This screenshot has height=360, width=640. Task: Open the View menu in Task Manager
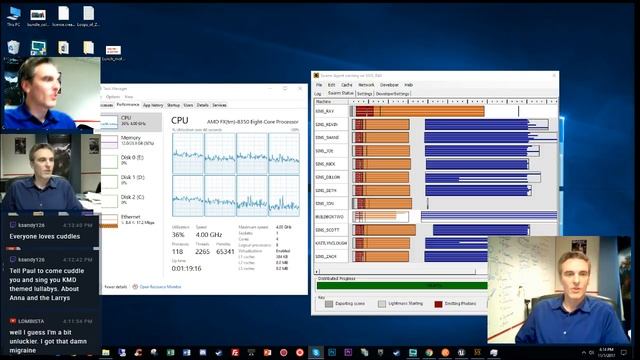(129, 97)
